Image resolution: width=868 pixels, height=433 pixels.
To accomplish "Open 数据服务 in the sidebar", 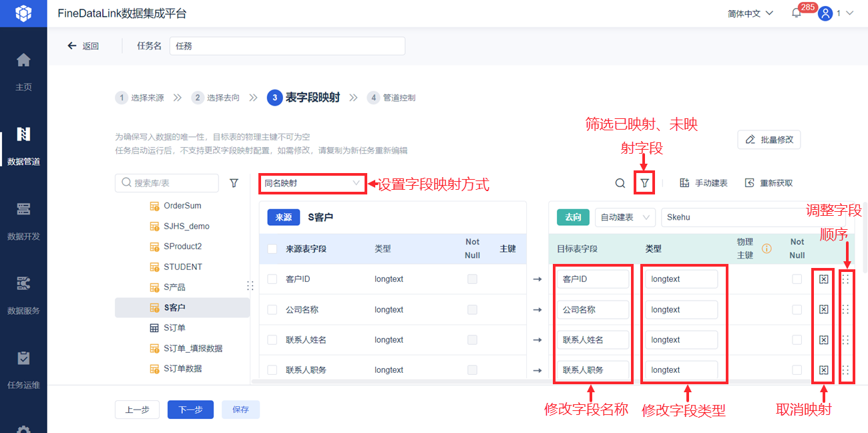I will pos(23,295).
